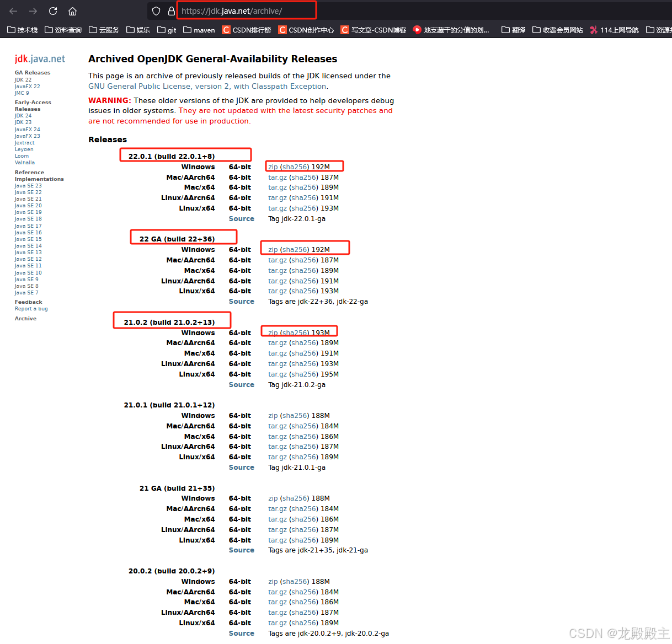Open the Valhalla sidebar link
Image resolution: width=672 pixels, height=644 pixels.
25,163
